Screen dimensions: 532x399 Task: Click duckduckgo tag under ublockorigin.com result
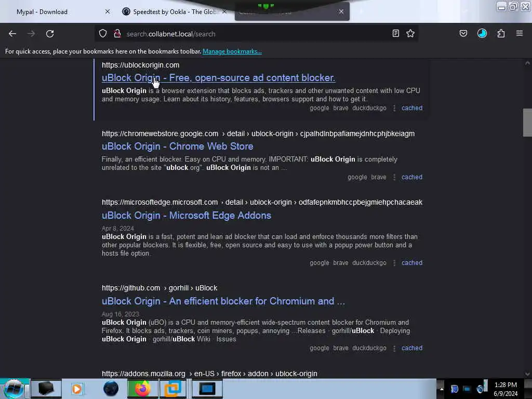[369, 108]
